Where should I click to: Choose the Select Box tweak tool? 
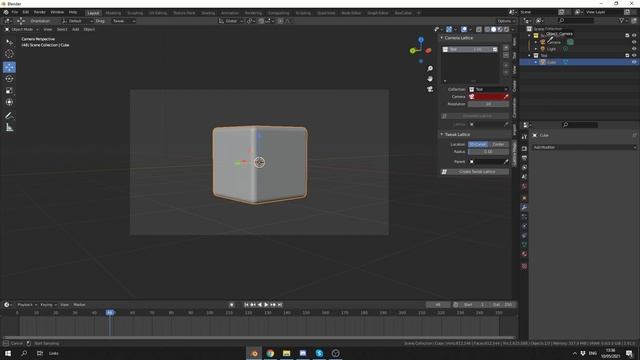tap(9, 42)
